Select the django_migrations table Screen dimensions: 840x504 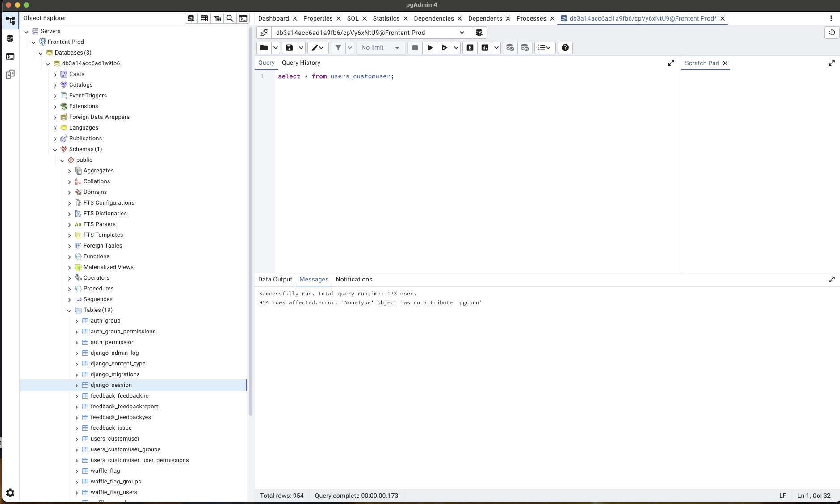pyautogui.click(x=115, y=374)
